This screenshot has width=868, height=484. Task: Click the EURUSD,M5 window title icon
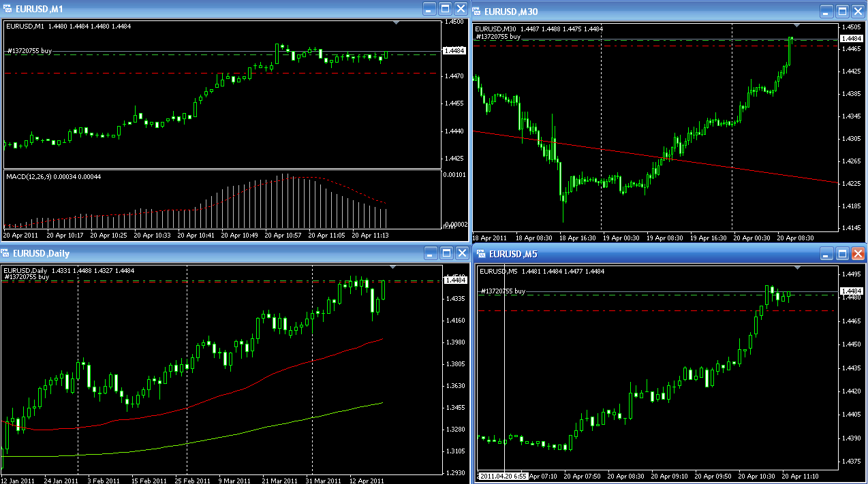click(482, 253)
